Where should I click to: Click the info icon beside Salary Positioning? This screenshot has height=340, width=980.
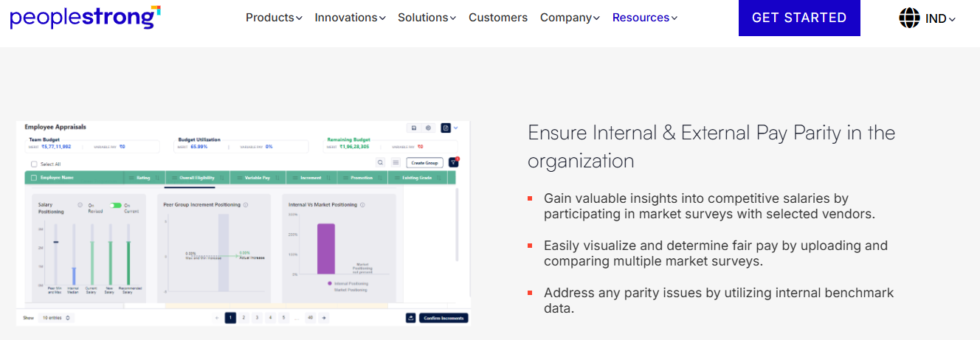point(80,205)
